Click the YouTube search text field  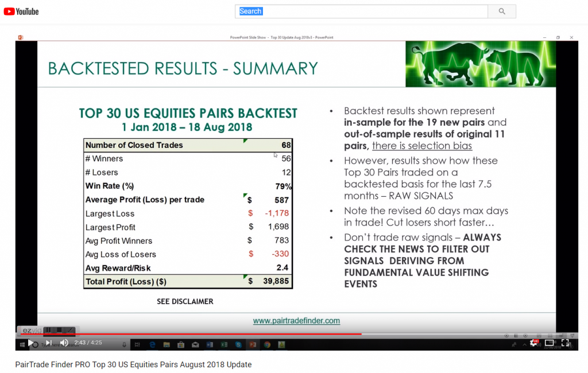tap(361, 11)
